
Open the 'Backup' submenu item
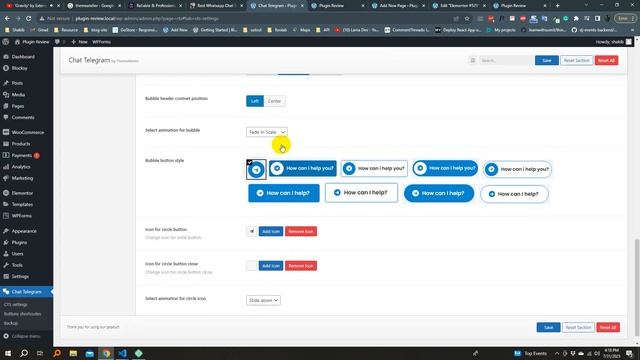click(x=11, y=323)
